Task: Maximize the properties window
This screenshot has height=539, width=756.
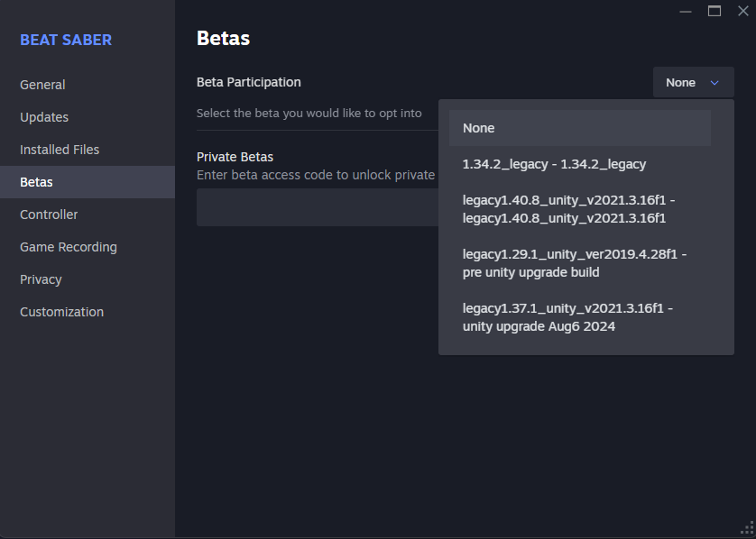Action: tap(715, 11)
